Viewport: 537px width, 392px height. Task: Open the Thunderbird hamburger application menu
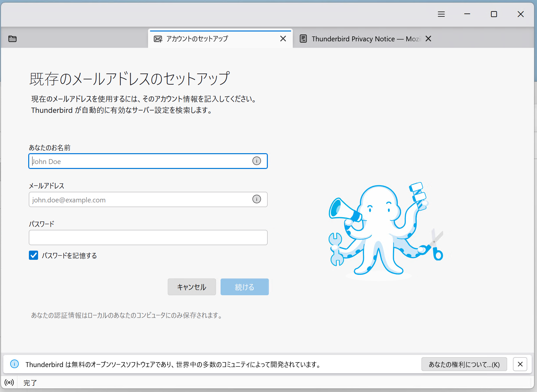click(x=441, y=14)
